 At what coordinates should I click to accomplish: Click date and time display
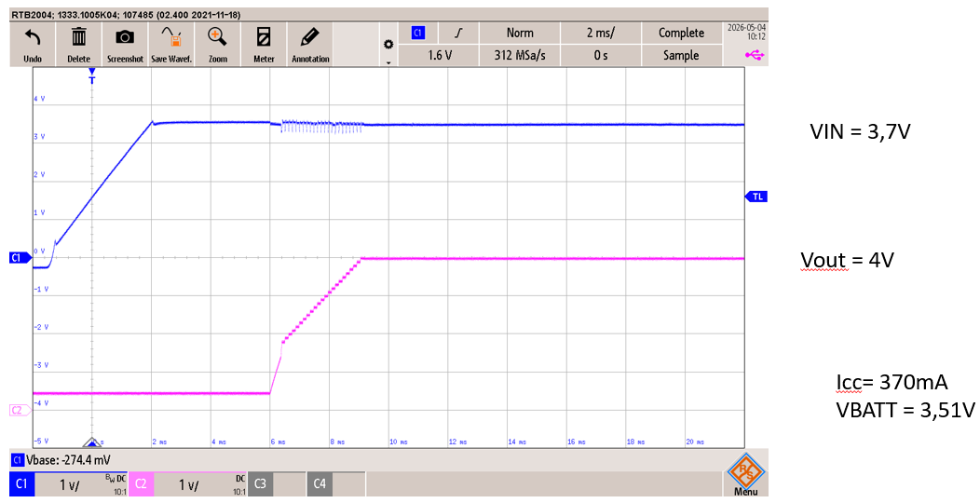tap(746, 32)
